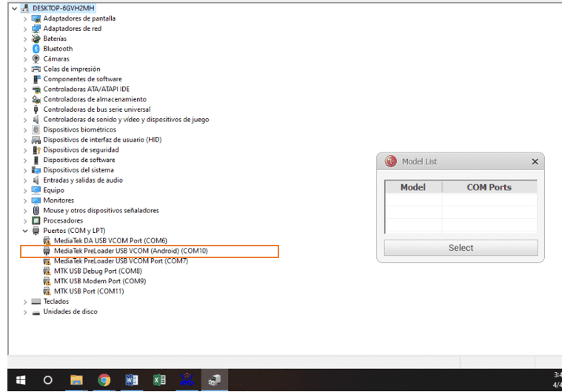Select the Controladoras de almacenamiento label
562x392 pixels.
tap(95, 99)
